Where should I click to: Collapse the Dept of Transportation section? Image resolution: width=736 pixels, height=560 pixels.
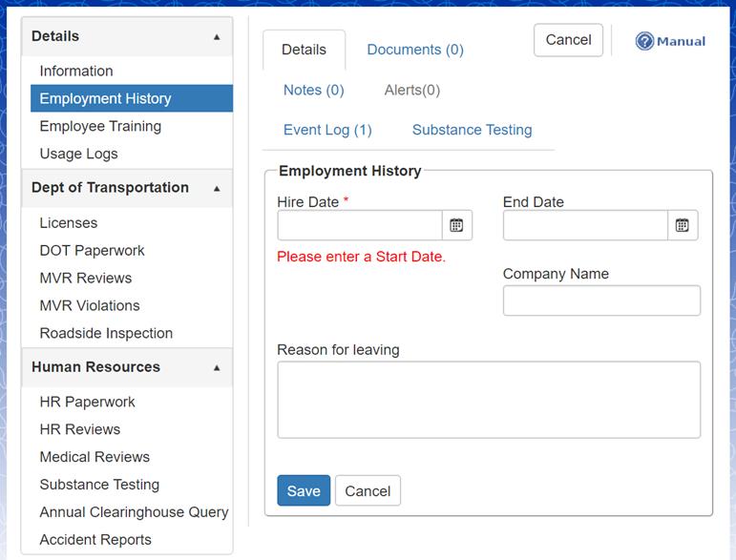(x=217, y=189)
